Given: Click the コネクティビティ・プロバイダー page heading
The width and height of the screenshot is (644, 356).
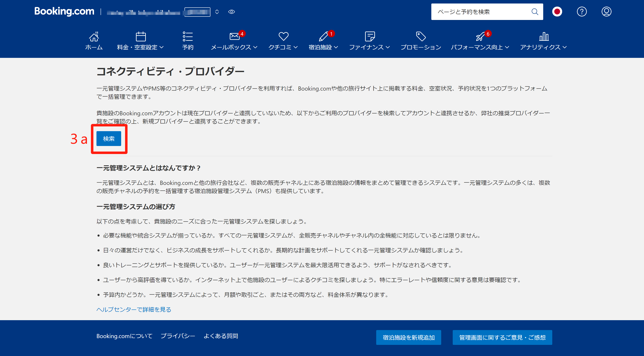Looking at the screenshot, I should click(170, 72).
